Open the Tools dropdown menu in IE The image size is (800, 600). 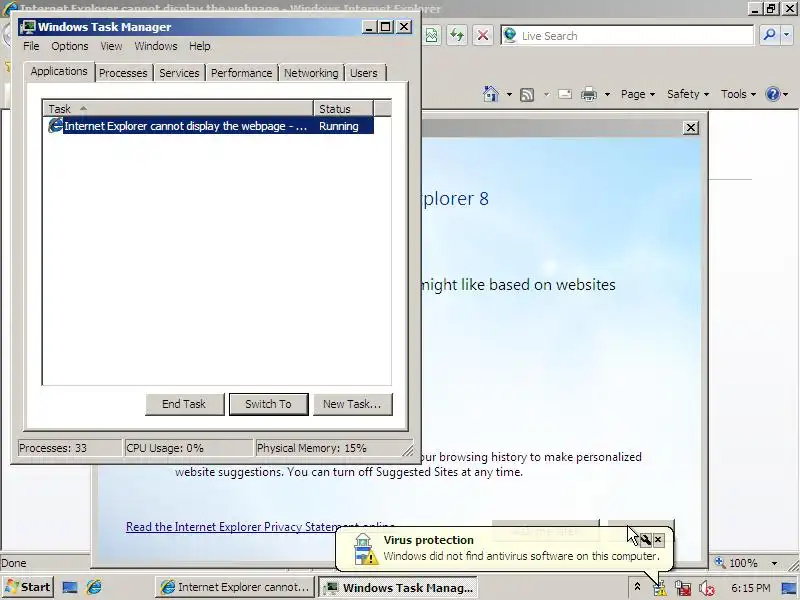[738, 94]
